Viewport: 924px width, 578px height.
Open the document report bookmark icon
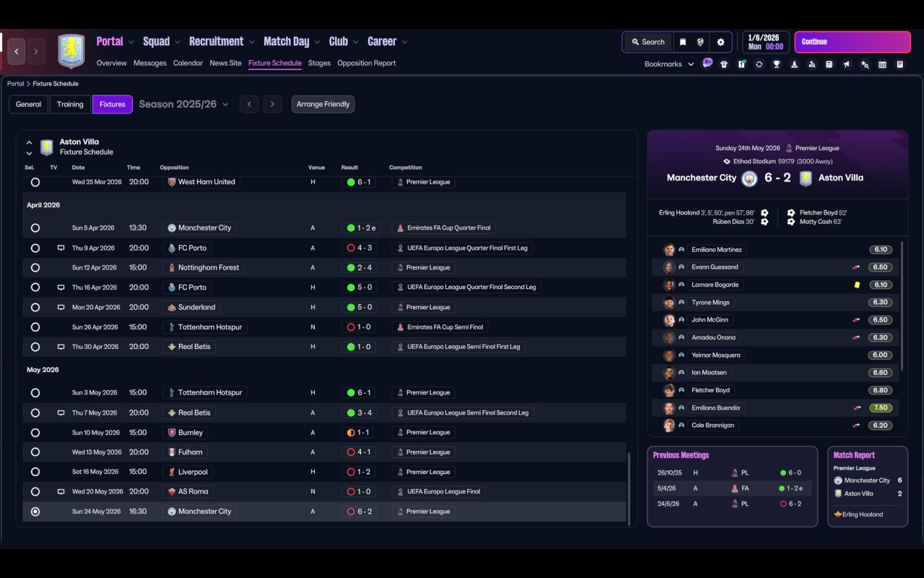point(829,64)
